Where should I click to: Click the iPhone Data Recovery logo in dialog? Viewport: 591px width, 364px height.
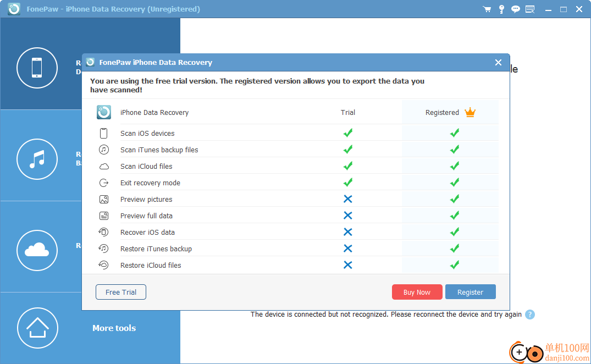(104, 112)
